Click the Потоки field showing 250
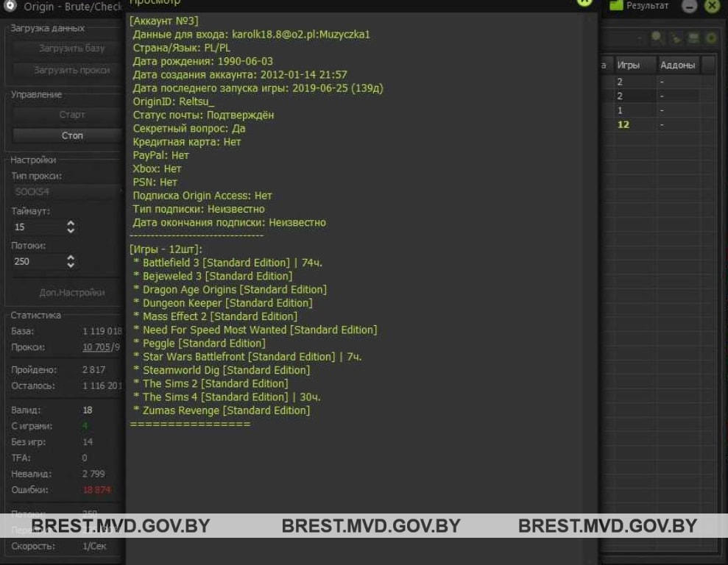Image resolution: width=728 pixels, height=565 pixels. click(x=40, y=262)
